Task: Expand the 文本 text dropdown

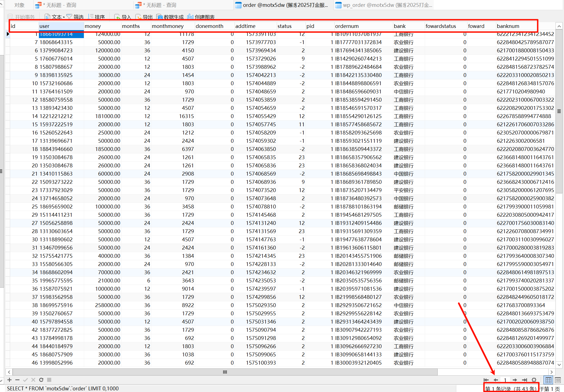Action: (64, 17)
